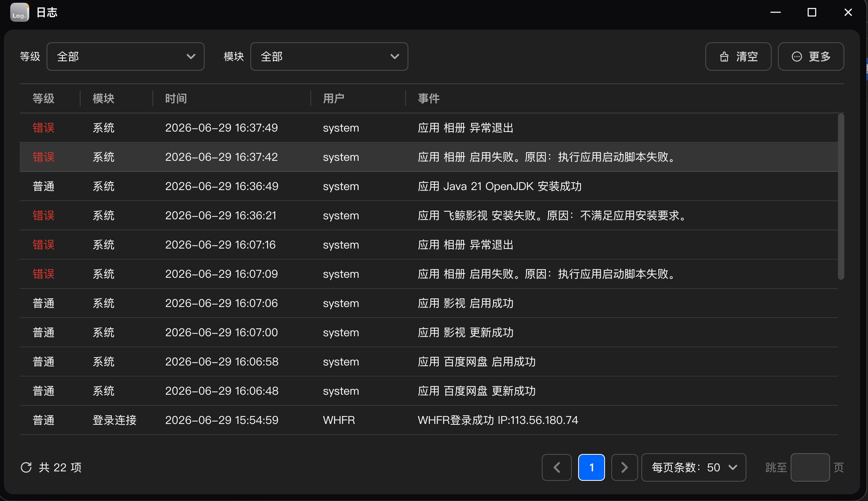Image resolution: width=868 pixels, height=501 pixels.
Task: Go to next page with right arrow
Action: coord(624,467)
